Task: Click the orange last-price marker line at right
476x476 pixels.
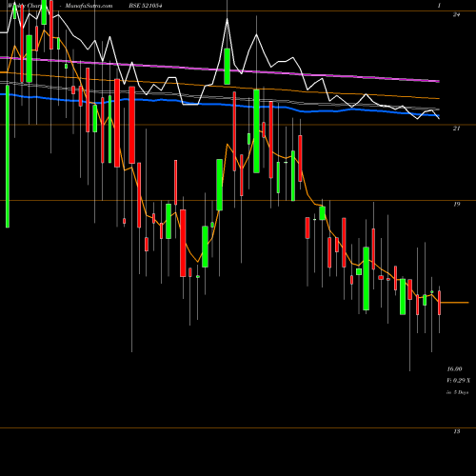Action: (454, 303)
